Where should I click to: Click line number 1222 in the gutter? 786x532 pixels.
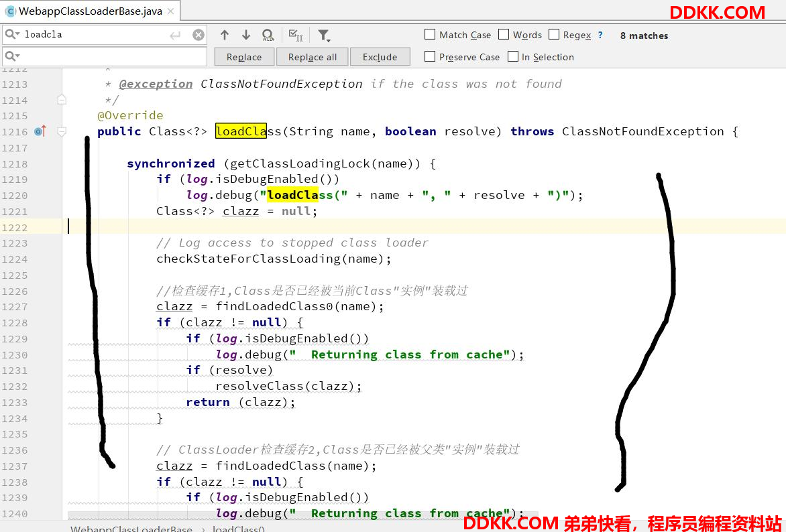click(15, 227)
